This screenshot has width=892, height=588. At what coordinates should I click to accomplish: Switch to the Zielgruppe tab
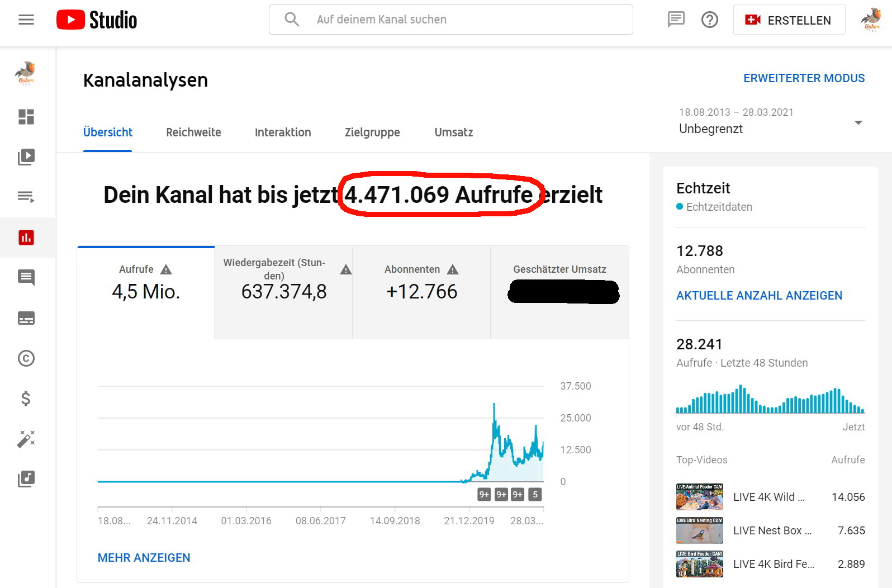(x=372, y=132)
